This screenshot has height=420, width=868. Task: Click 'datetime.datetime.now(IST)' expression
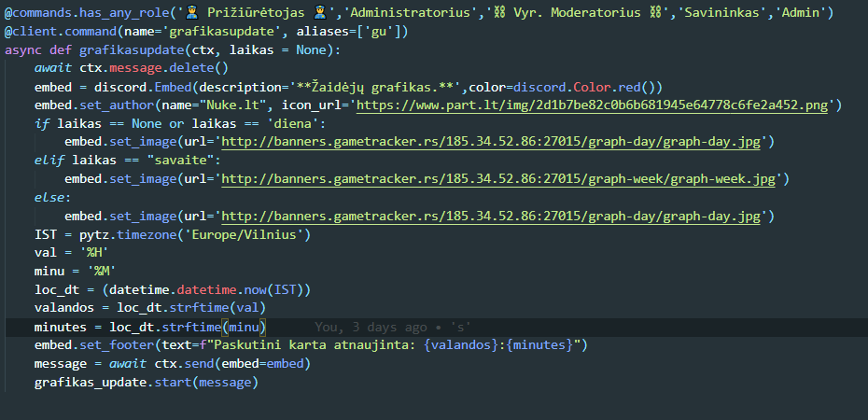point(206,290)
